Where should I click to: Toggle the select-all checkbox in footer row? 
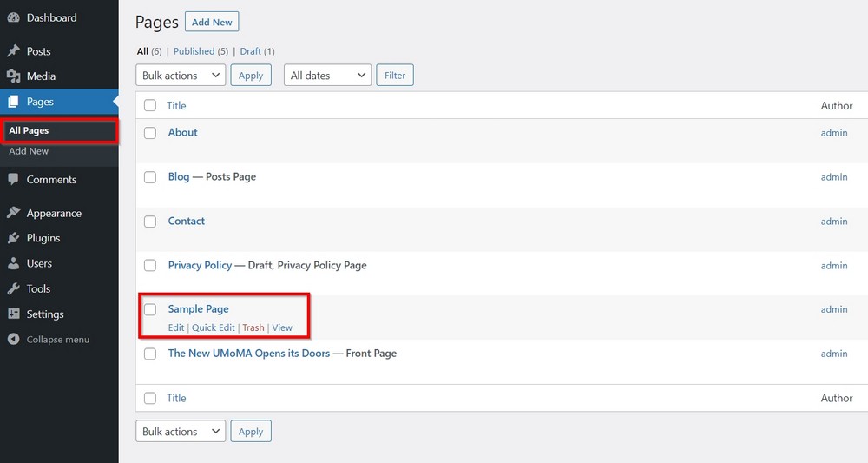coord(150,398)
